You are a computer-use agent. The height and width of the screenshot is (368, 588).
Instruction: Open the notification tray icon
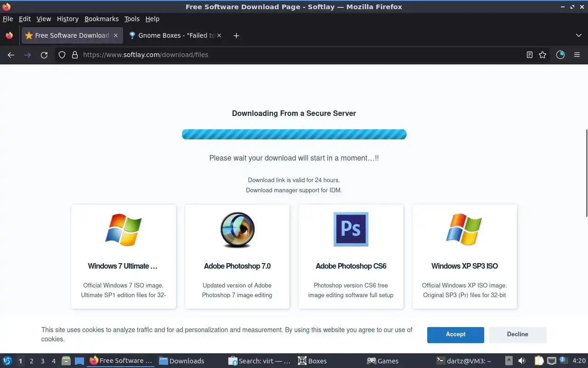[563, 361]
